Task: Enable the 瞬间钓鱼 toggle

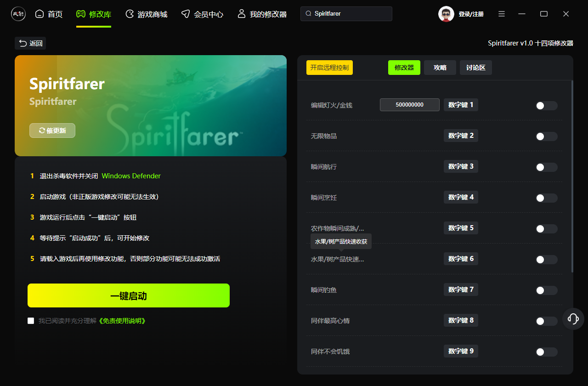Action: [546, 290]
